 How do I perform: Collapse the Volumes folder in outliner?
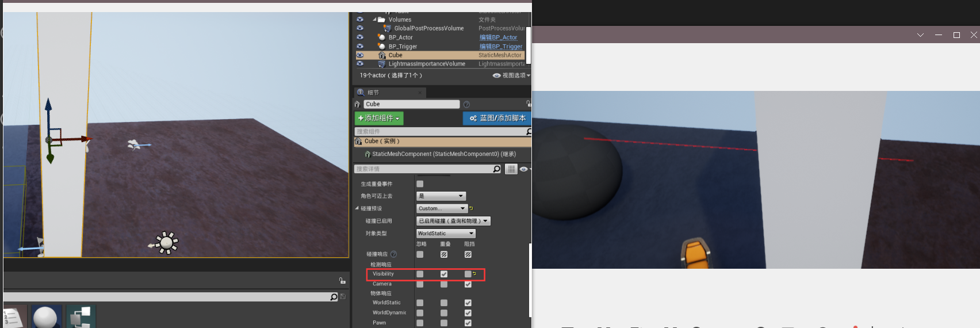374,20
